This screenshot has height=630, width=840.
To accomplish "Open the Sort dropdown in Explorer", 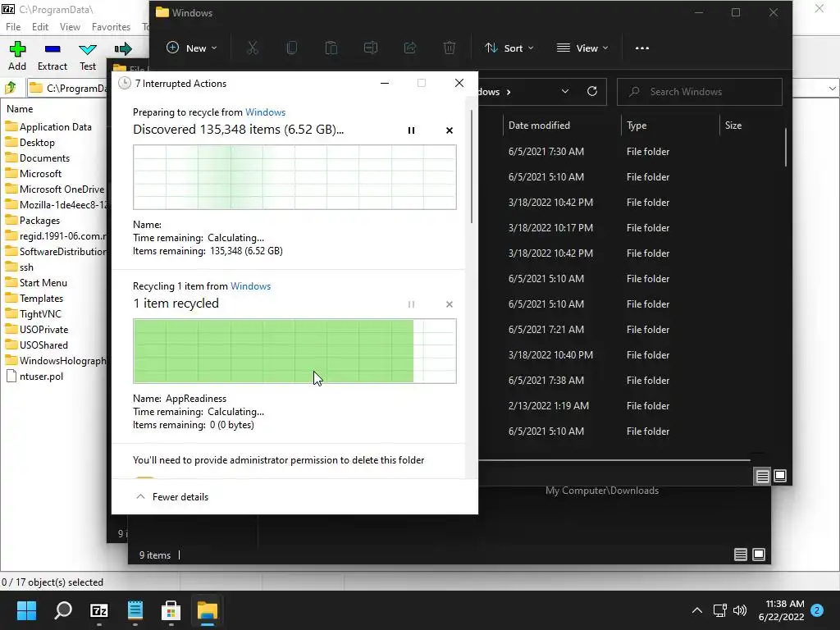I will point(509,48).
